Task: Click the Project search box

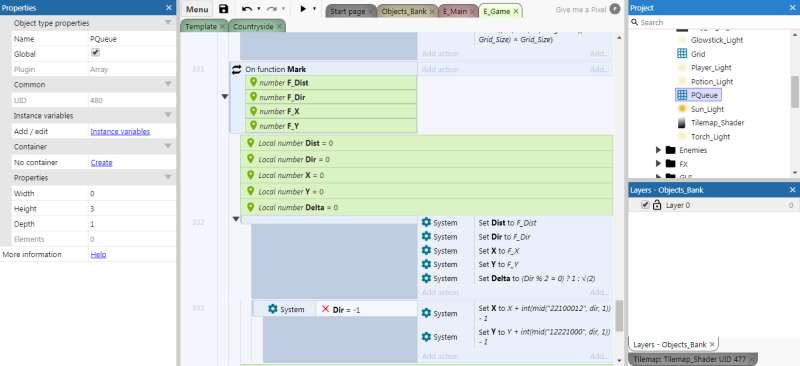Action: tap(714, 22)
